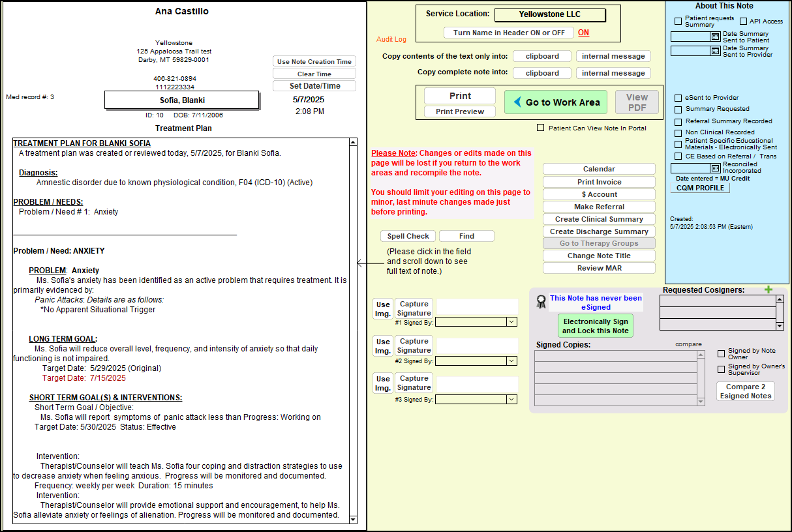
Task: Check the API Access checkbox
Action: coord(743,22)
